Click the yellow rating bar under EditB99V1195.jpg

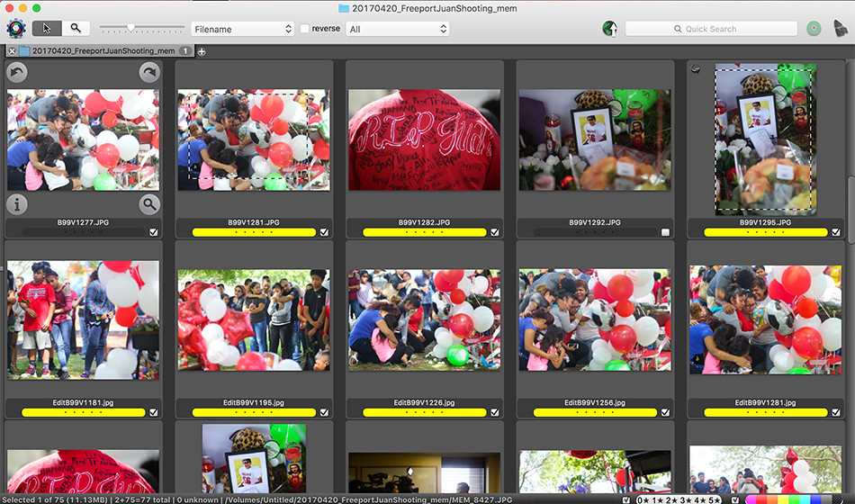pos(254,412)
